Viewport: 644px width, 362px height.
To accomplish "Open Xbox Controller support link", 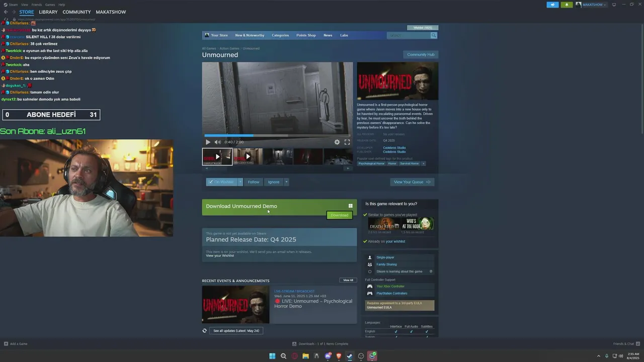I will pos(390,286).
